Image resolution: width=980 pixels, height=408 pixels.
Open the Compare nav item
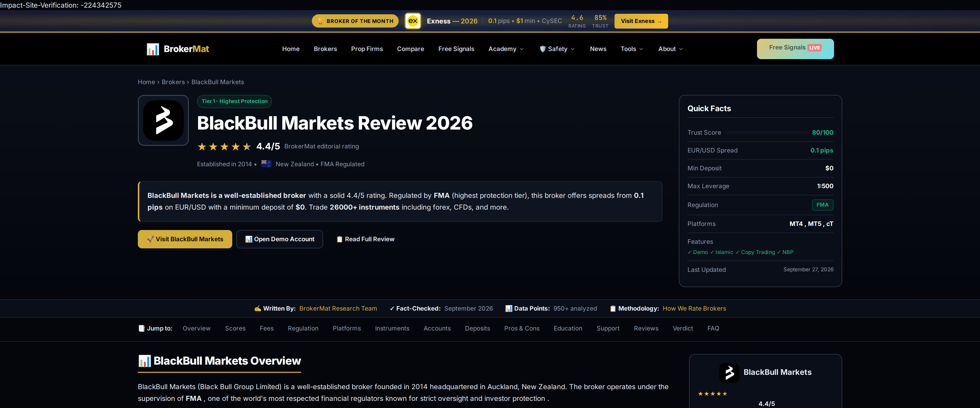410,49
